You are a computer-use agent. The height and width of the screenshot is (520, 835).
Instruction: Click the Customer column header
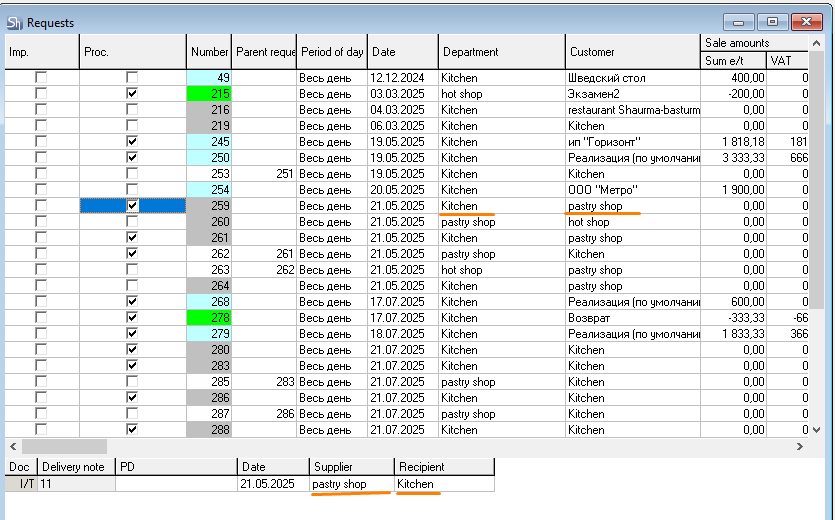coord(631,52)
